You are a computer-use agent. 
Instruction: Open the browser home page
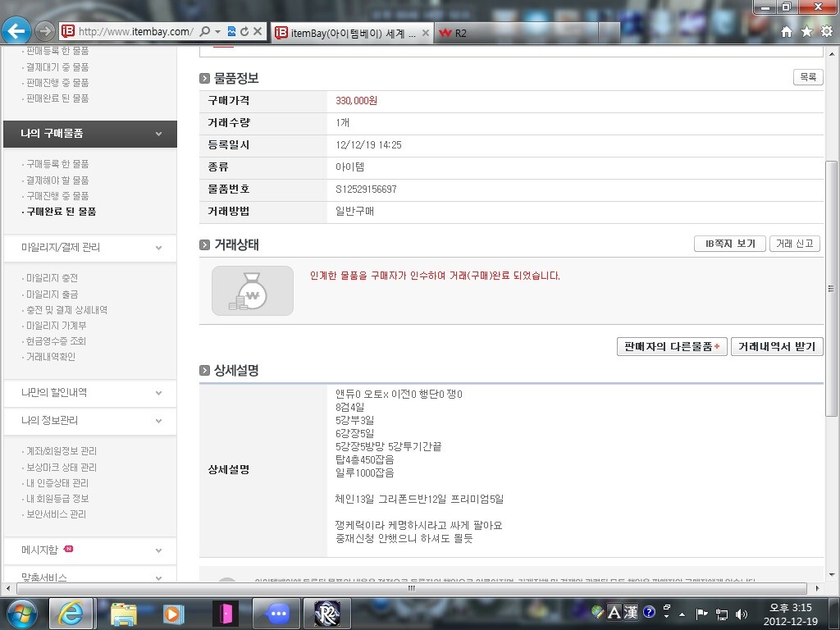coord(786,31)
